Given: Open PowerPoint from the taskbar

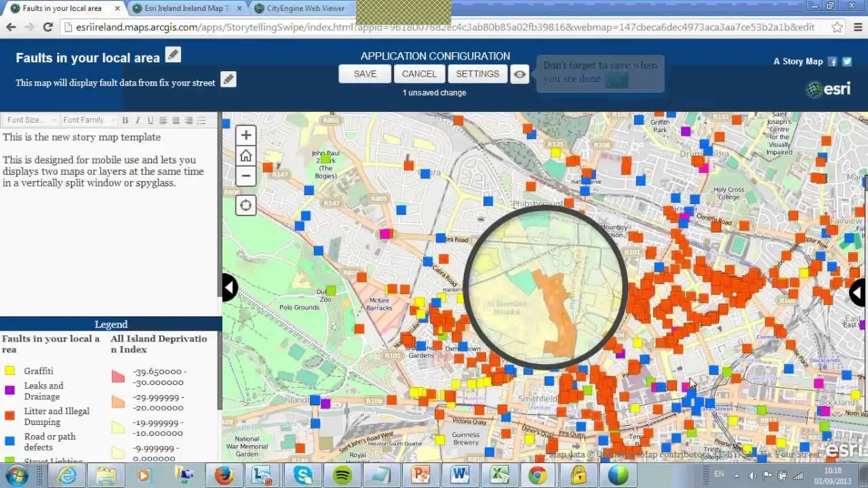Looking at the screenshot, I should pos(421,475).
